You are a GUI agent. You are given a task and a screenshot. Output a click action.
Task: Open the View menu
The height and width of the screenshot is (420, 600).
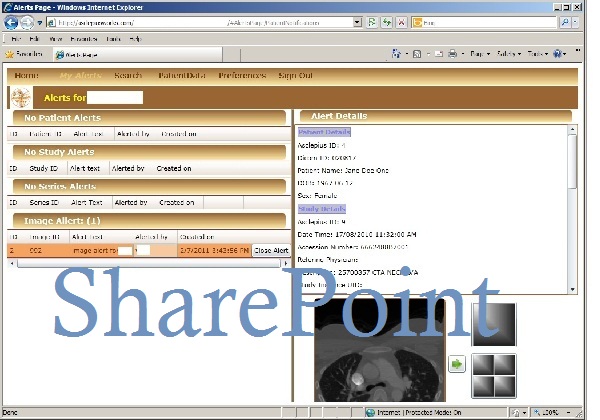pos(55,39)
